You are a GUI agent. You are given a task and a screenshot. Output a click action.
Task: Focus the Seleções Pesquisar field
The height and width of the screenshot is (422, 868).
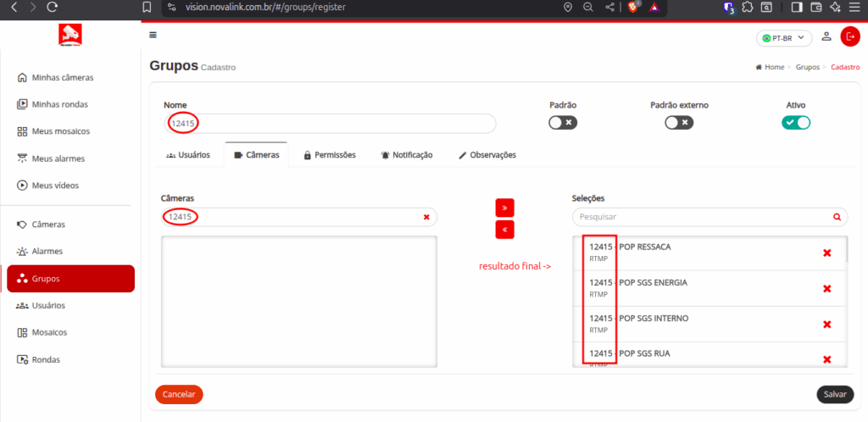coord(709,218)
